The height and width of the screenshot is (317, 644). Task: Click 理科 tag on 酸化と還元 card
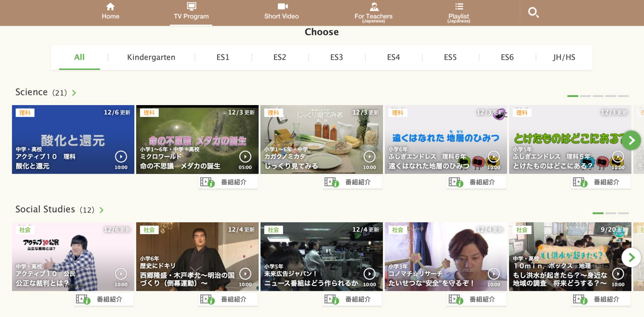[x=25, y=113]
